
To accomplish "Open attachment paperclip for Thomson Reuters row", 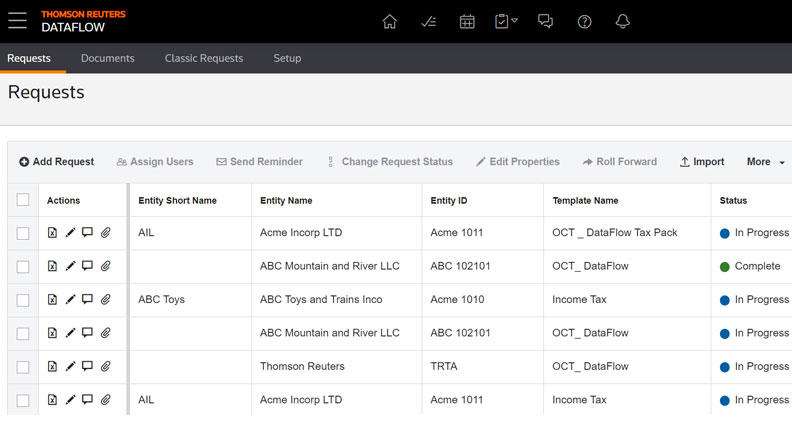I will point(105,367).
